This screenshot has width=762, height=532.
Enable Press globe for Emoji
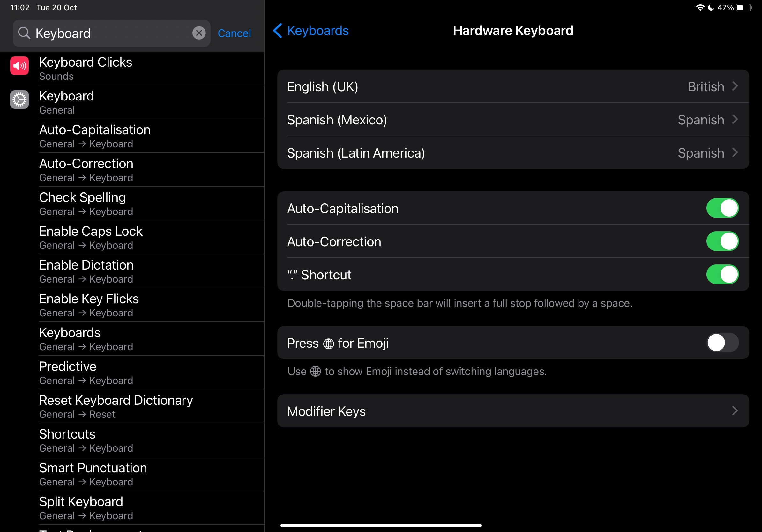723,343
